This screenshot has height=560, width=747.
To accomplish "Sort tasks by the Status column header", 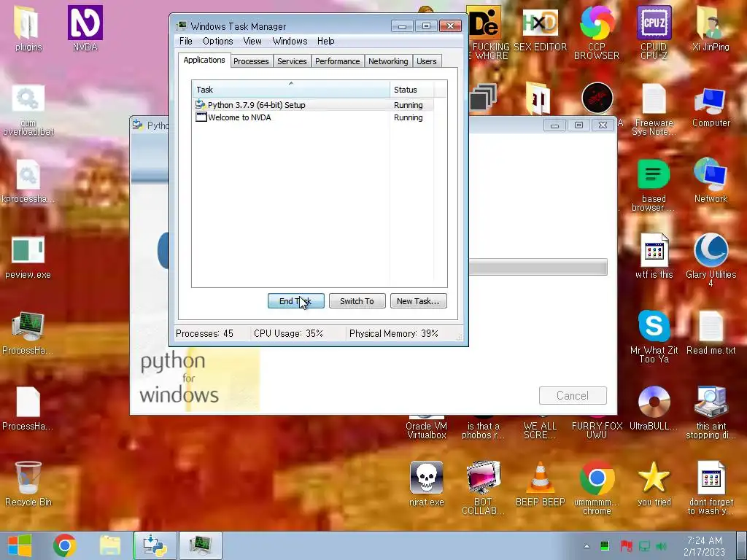I will [x=411, y=90].
